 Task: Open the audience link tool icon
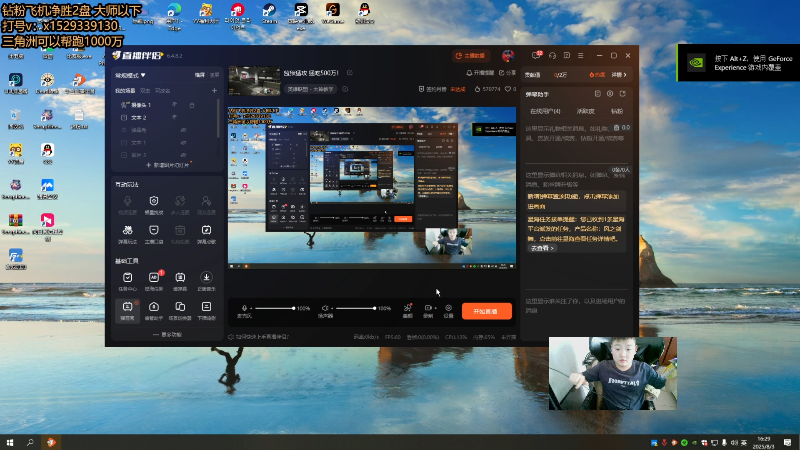206,201
